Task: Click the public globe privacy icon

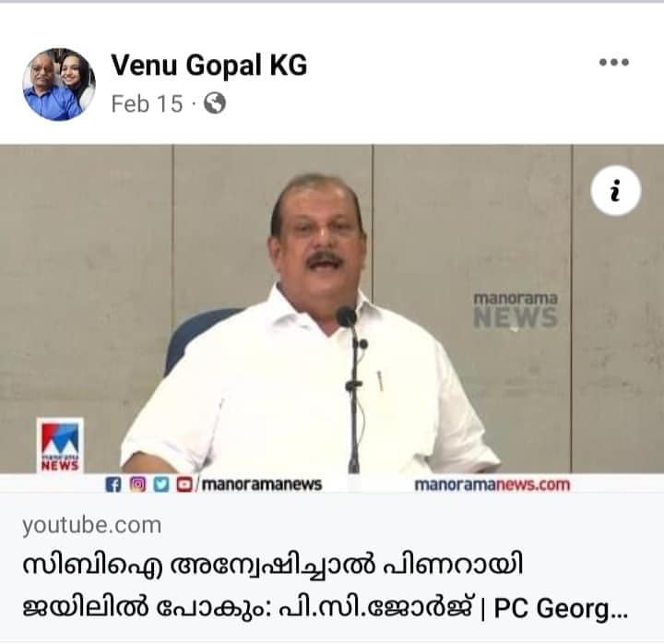Action: 215,103
